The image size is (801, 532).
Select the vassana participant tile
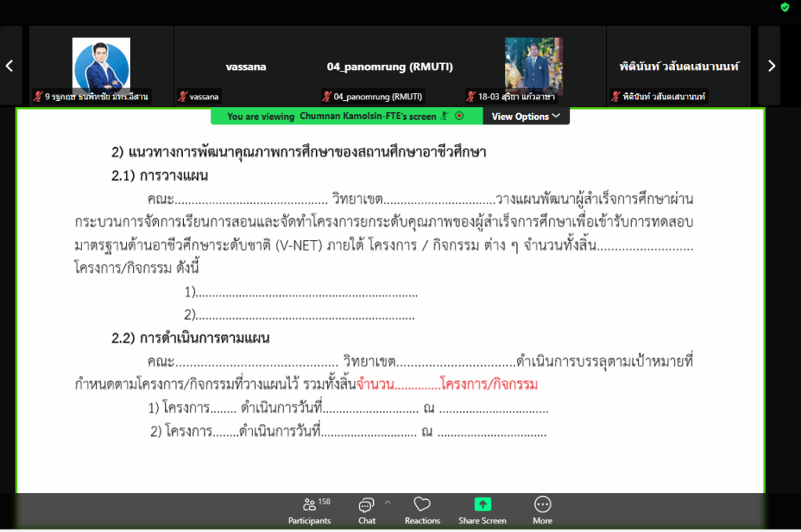pyautogui.click(x=246, y=66)
